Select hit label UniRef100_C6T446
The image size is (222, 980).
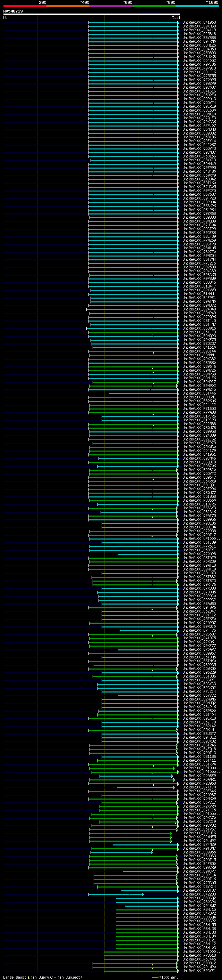(x=199, y=394)
